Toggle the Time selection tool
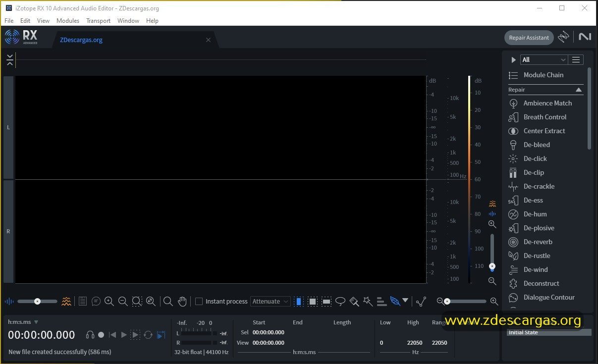 pyautogui.click(x=298, y=301)
